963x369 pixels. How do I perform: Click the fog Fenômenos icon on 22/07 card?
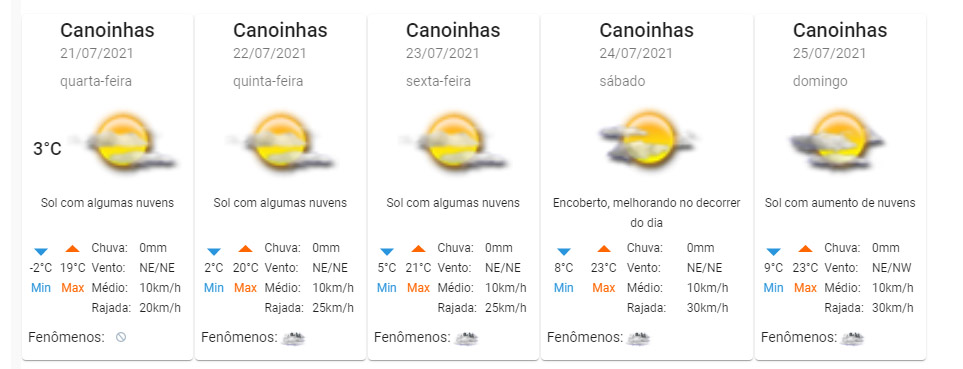point(293,338)
